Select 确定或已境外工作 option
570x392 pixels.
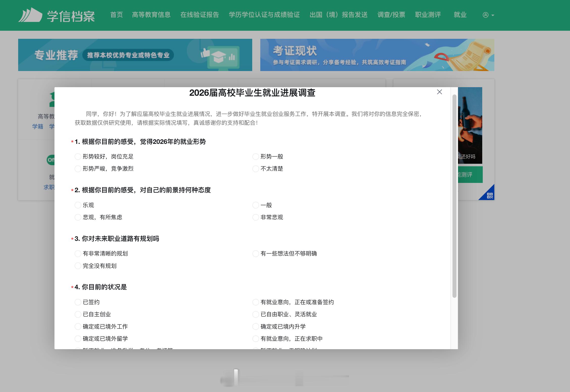[x=78, y=326]
